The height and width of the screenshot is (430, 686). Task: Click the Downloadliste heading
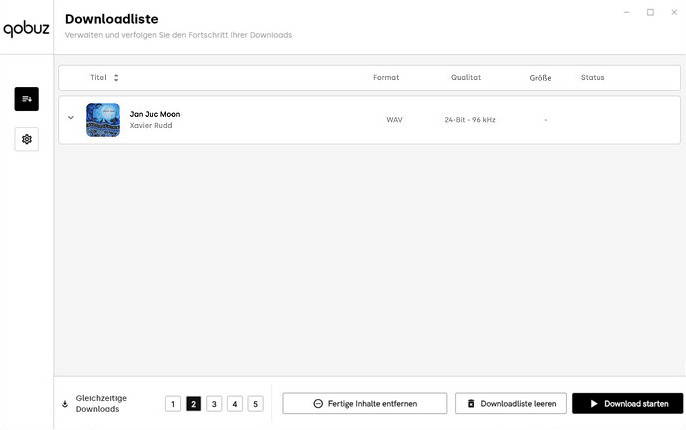pos(112,19)
